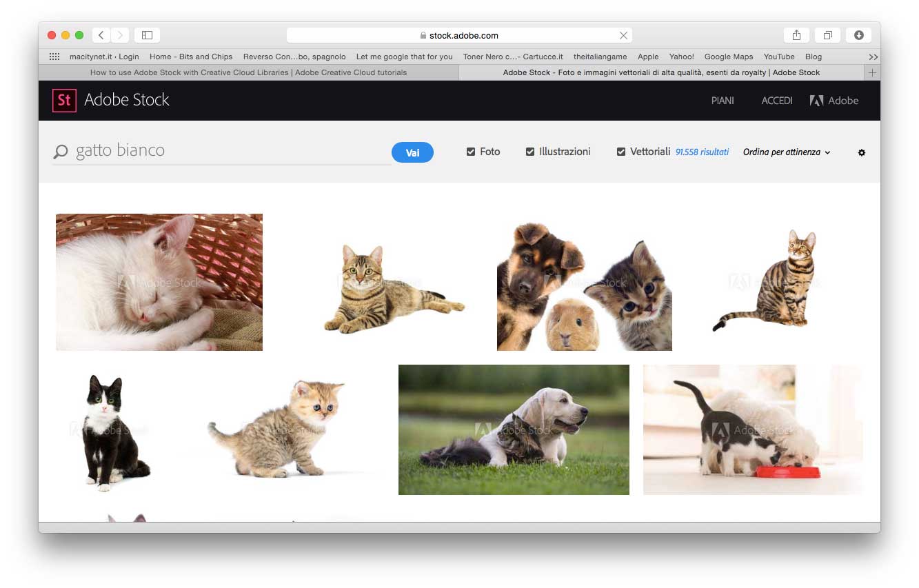Image resolution: width=919 pixels, height=588 pixels.
Task: Stop loading with the address bar X
Action: click(x=623, y=35)
